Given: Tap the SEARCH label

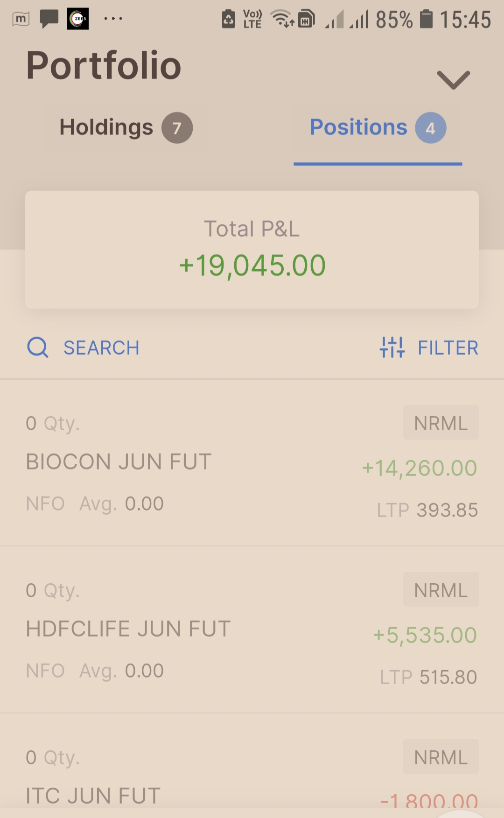Looking at the screenshot, I should coord(101,348).
